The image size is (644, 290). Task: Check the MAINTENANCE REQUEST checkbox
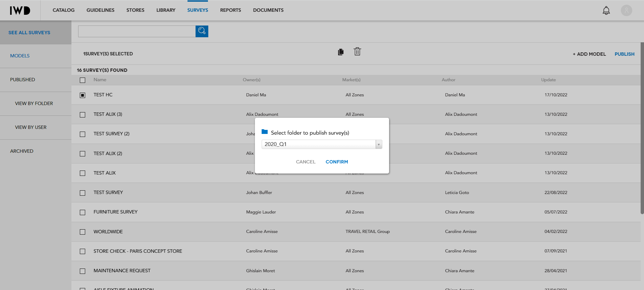[x=83, y=271]
